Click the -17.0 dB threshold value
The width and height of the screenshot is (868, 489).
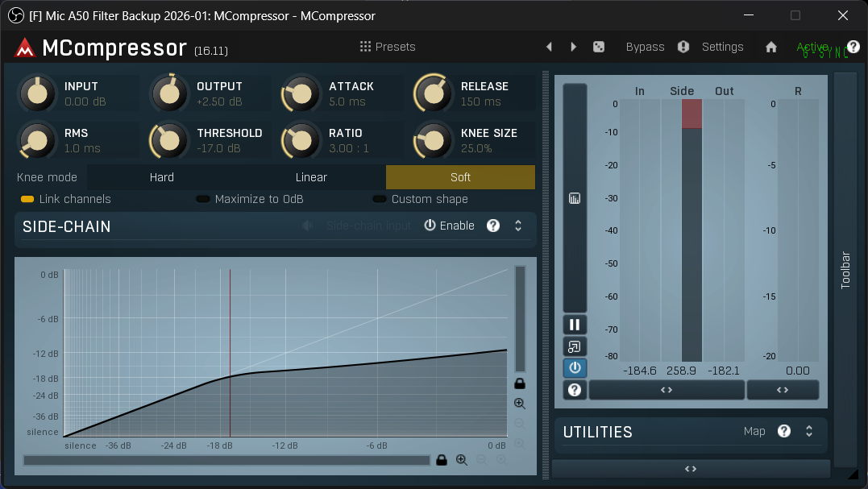click(x=218, y=148)
